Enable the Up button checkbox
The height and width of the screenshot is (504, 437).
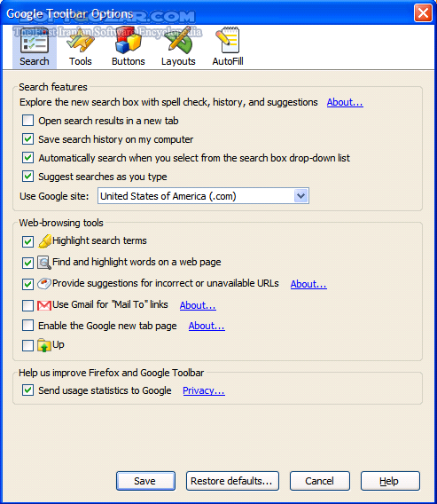tap(28, 346)
